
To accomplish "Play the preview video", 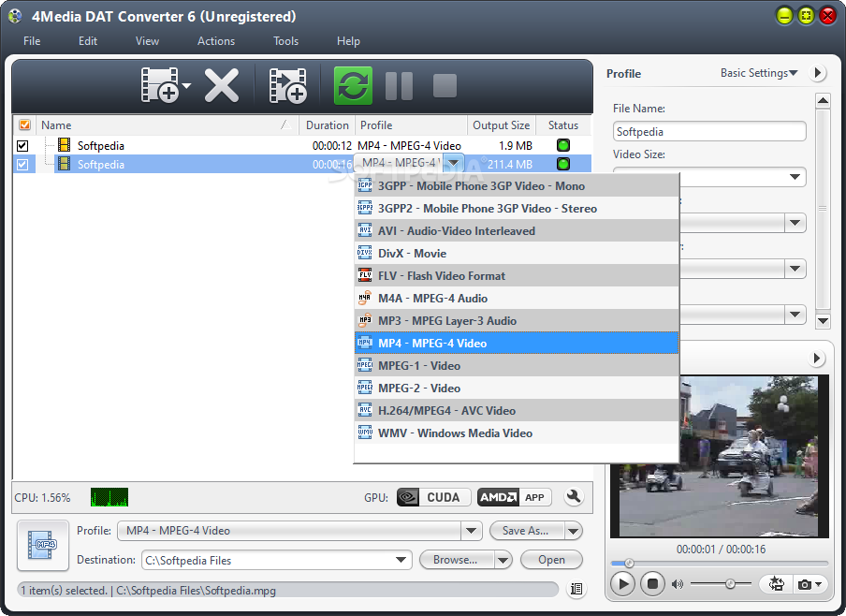I will [622, 583].
